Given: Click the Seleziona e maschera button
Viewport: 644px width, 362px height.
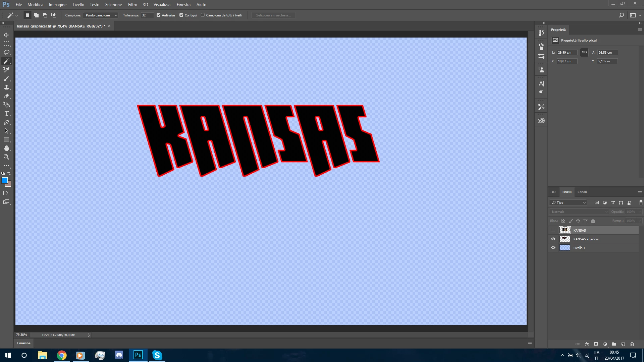Looking at the screenshot, I should point(273,15).
